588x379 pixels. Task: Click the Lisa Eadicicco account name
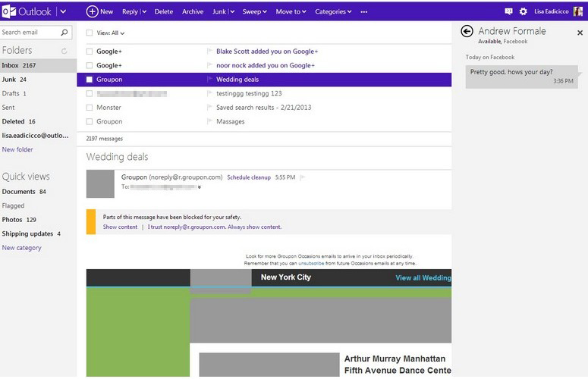[552, 11]
